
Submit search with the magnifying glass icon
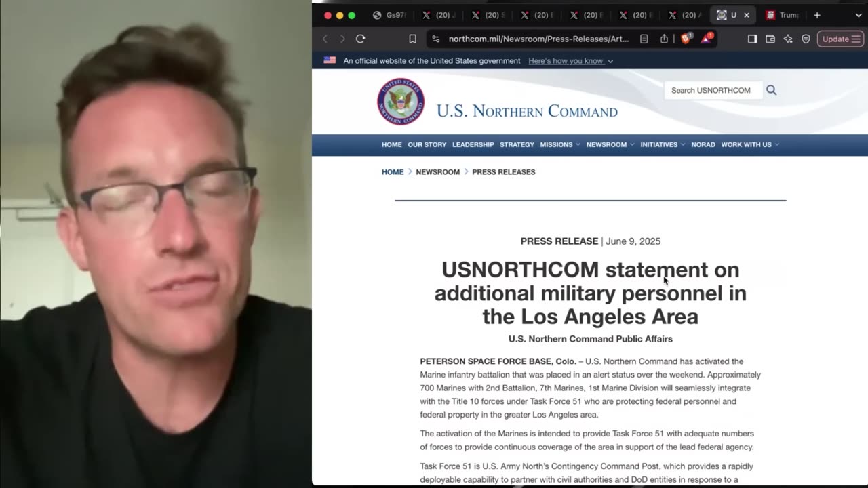[771, 90]
